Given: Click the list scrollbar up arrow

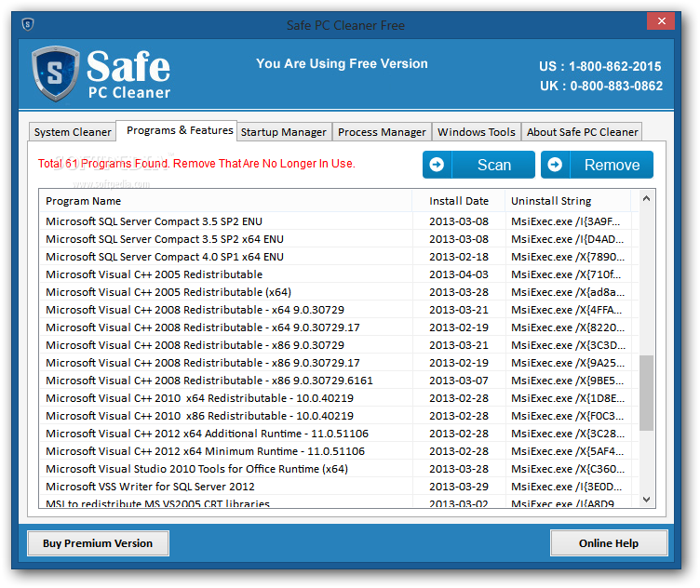Looking at the screenshot, I should 646,198.
